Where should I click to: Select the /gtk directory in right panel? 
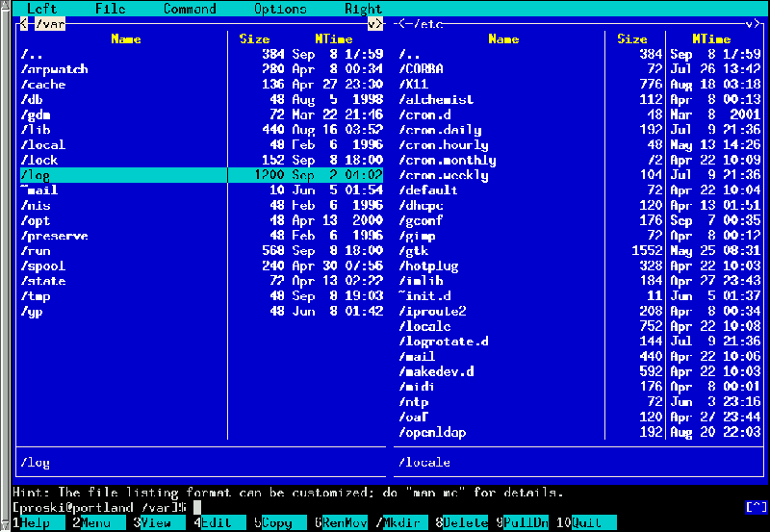(414, 251)
